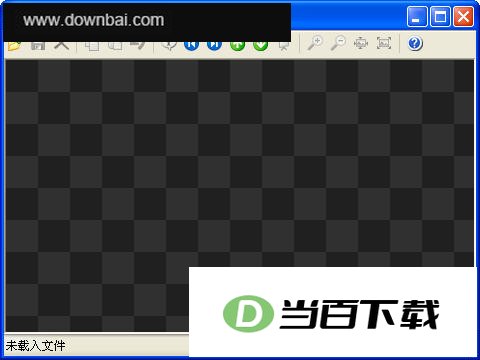480x360 pixels.
Task: Open help via blue question mark icon
Action: [415, 43]
